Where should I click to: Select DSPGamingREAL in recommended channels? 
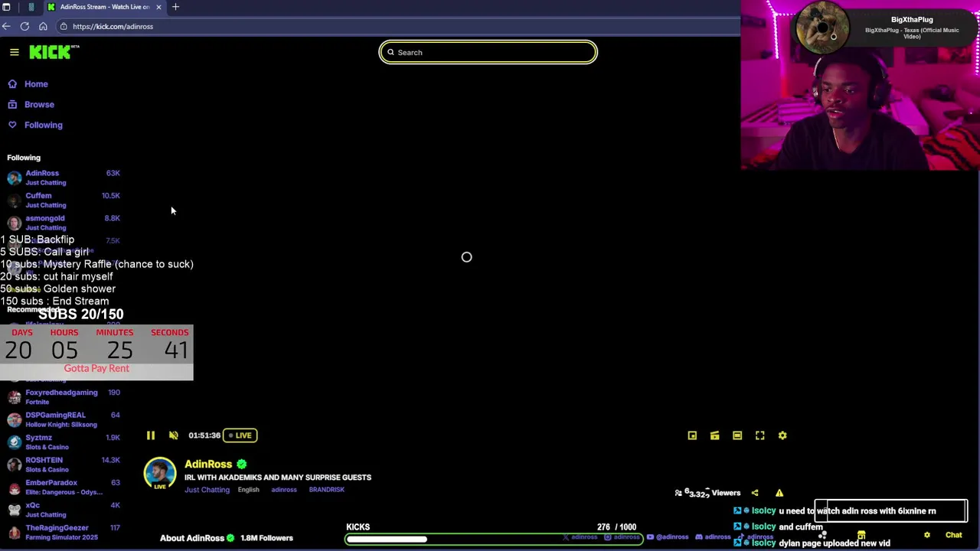pos(64,419)
